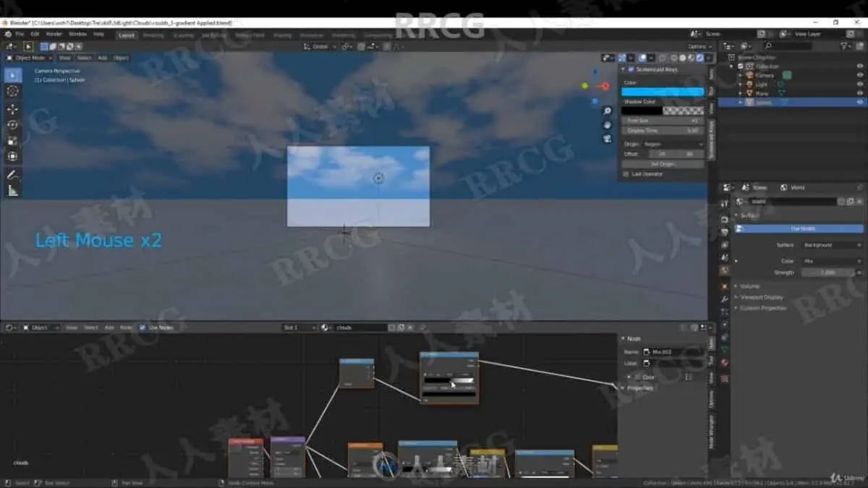The image size is (868, 488).
Task: Select the Scale tool in viewport toolbar
Action: 13,140
